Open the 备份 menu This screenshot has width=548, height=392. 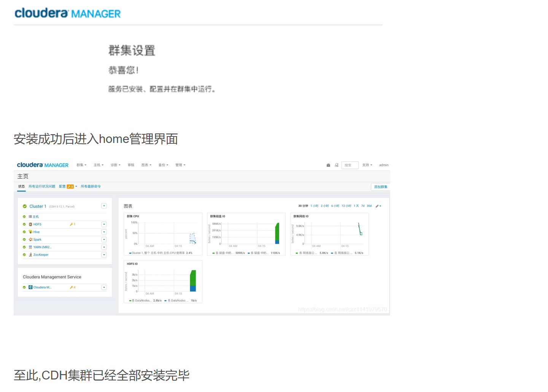pyautogui.click(x=163, y=165)
